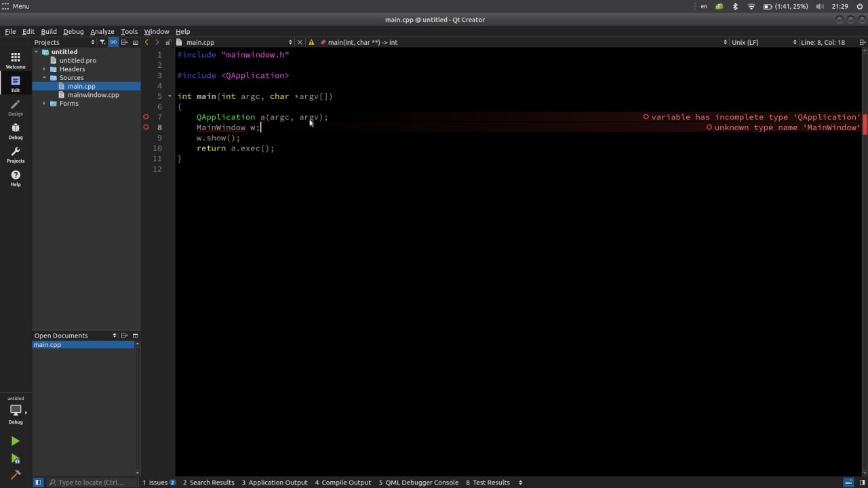Open the Test Results pane
This screenshot has height=488, width=868.
pyautogui.click(x=488, y=483)
